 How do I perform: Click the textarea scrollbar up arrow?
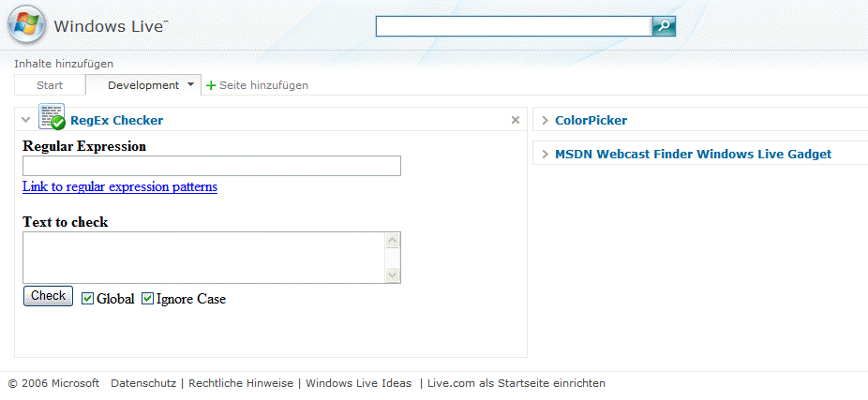click(x=393, y=241)
